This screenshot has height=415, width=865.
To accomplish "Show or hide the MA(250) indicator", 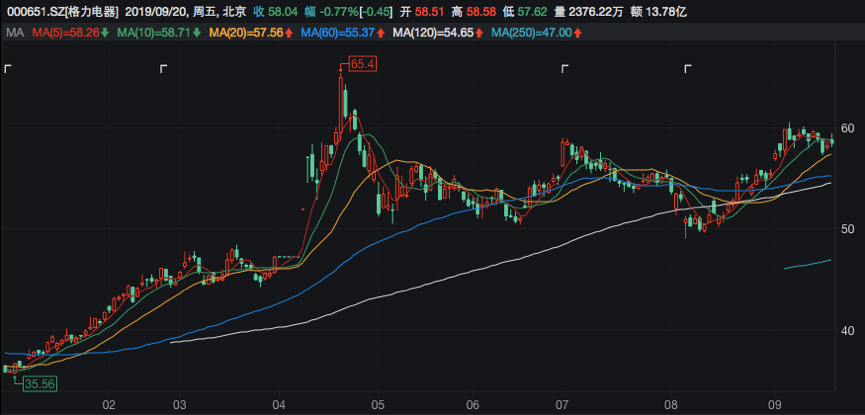I will (x=536, y=33).
